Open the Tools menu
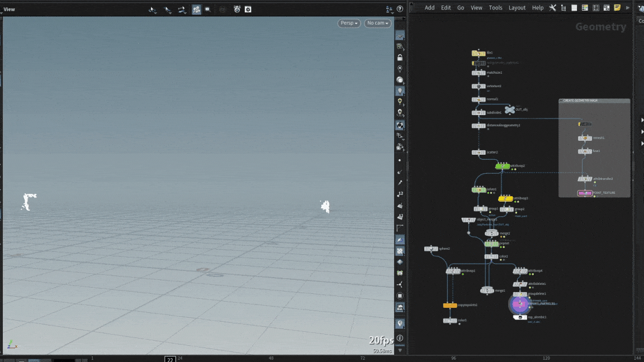644x362 pixels. click(495, 8)
